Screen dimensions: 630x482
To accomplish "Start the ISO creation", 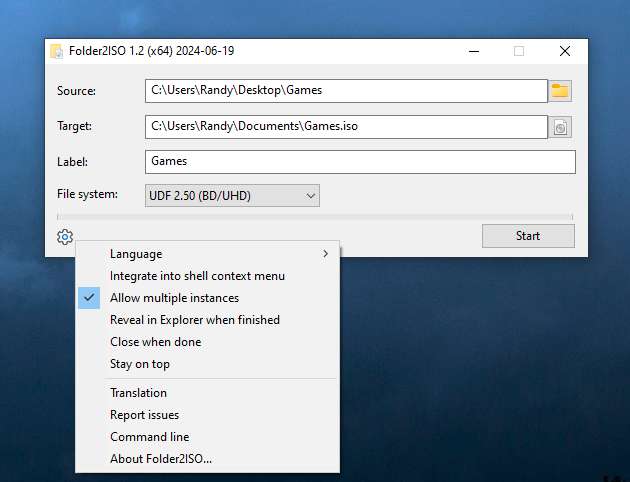I will [528, 236].
